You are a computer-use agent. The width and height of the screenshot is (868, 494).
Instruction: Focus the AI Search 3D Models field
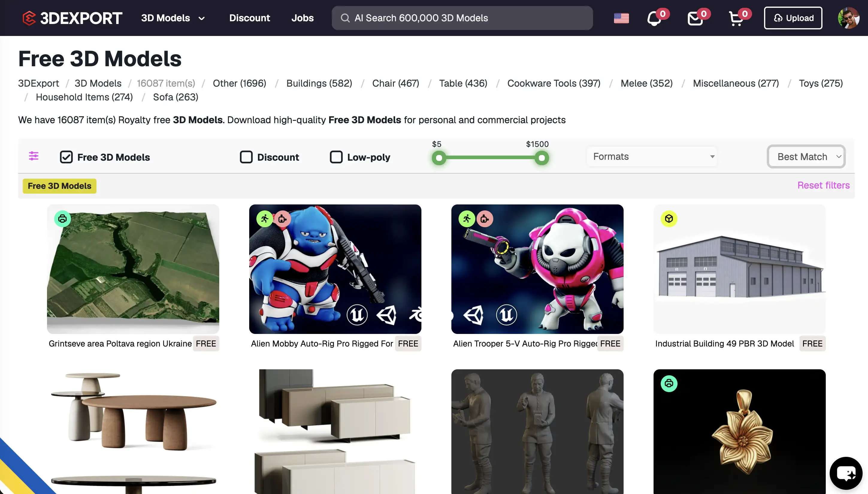(x=462, y=18)
